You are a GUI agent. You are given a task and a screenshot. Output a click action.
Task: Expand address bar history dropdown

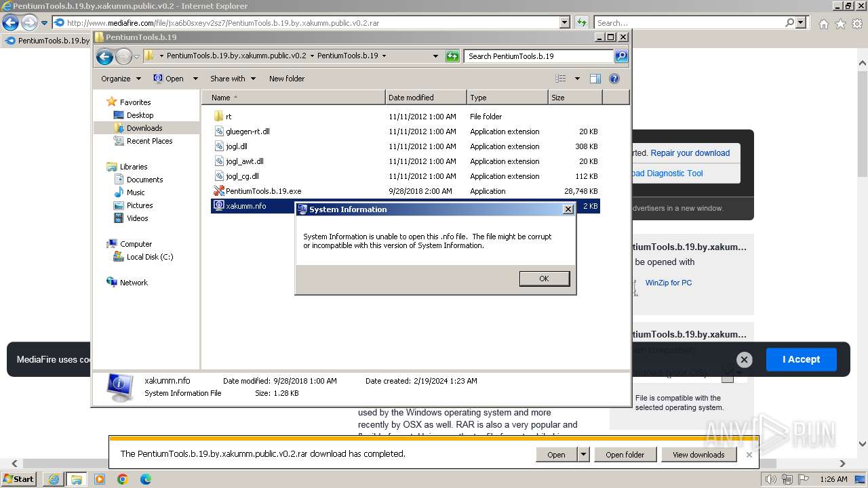coord(435,56)
